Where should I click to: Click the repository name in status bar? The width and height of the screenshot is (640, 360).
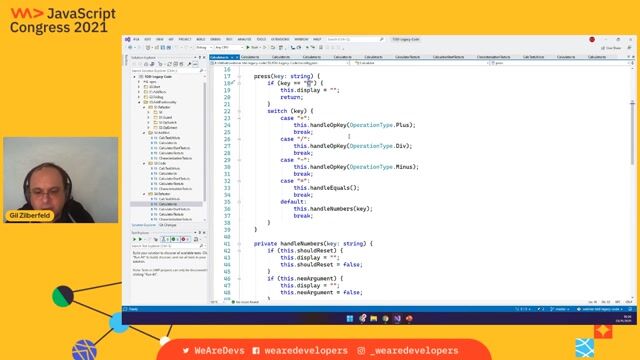599,309
